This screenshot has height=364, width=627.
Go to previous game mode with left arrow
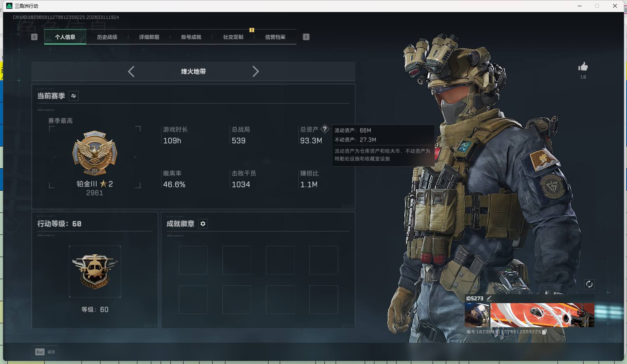click(131, 71)
